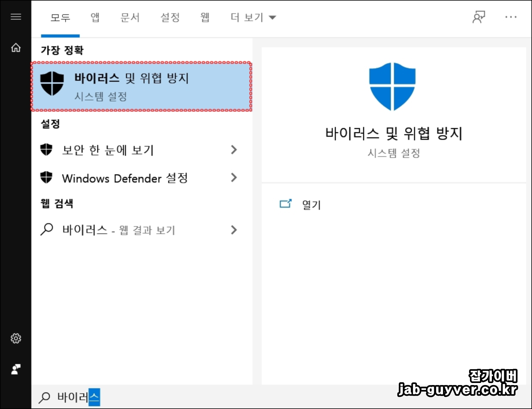532x409 pixels.
Task: Switch to the 앱 tab
Action: coord(95,17)
